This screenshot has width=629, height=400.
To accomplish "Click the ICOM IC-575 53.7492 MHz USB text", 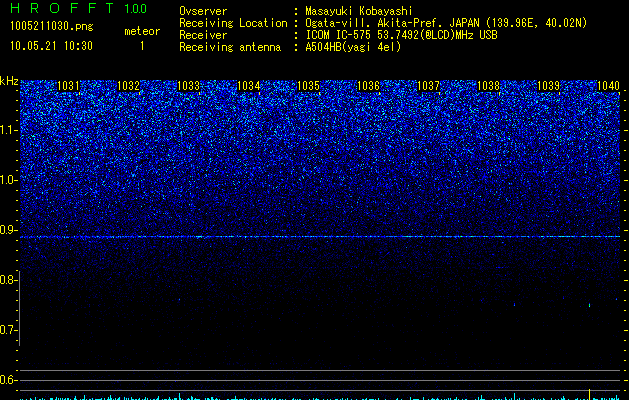I will (401, 35).
